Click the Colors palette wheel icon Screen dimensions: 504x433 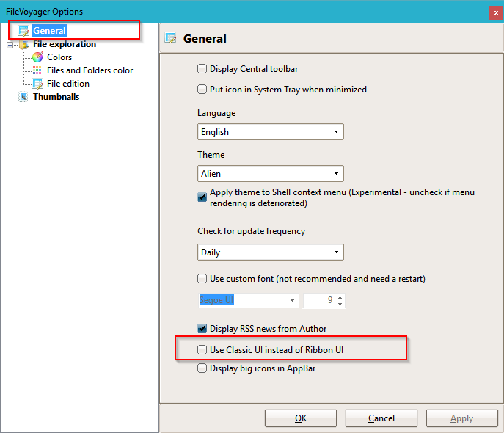pyautogui.click(x=37, y=57)
